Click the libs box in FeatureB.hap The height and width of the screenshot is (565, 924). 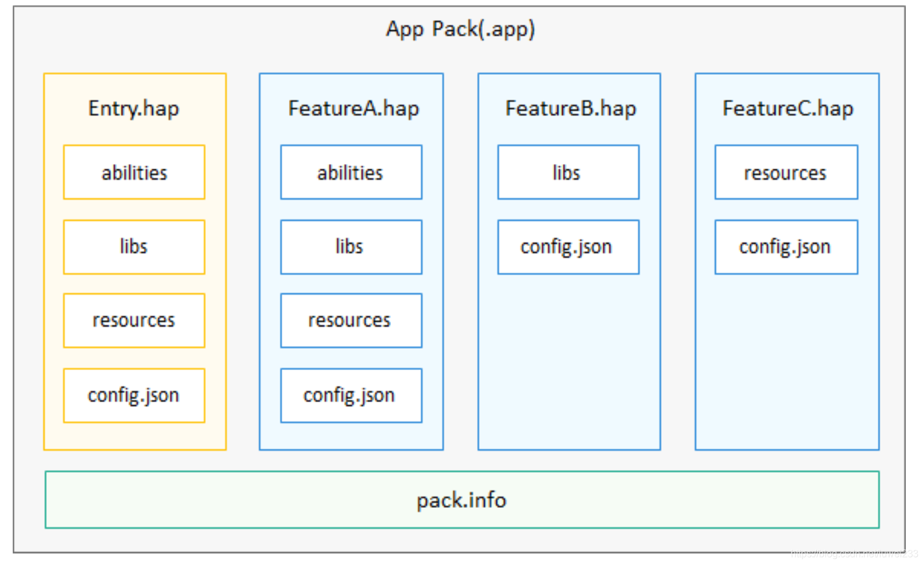click(568, 172)
